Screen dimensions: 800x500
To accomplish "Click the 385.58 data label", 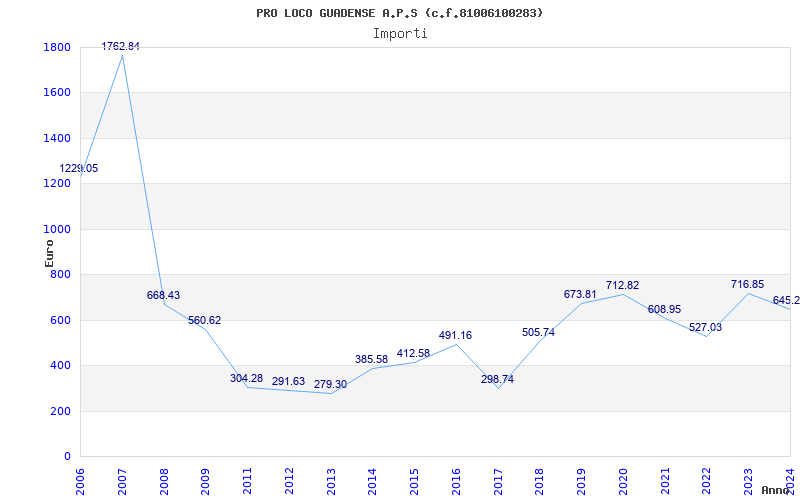I will point(371,359).
